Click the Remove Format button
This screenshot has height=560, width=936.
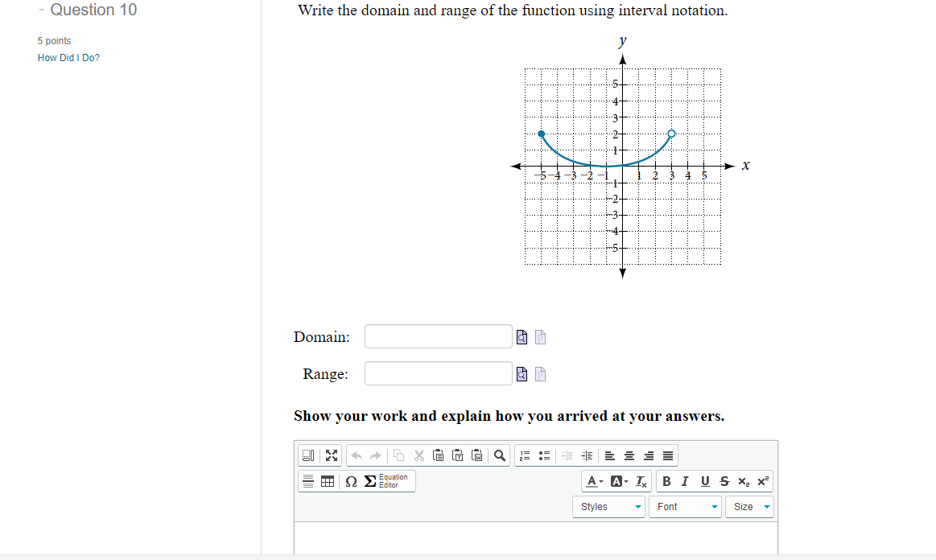coord(641,481)
